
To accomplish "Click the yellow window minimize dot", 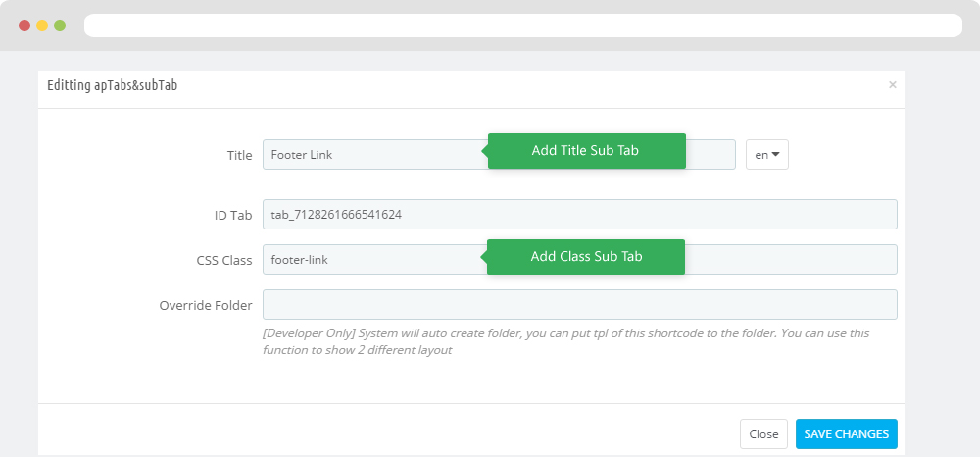I will coord(42,25).
